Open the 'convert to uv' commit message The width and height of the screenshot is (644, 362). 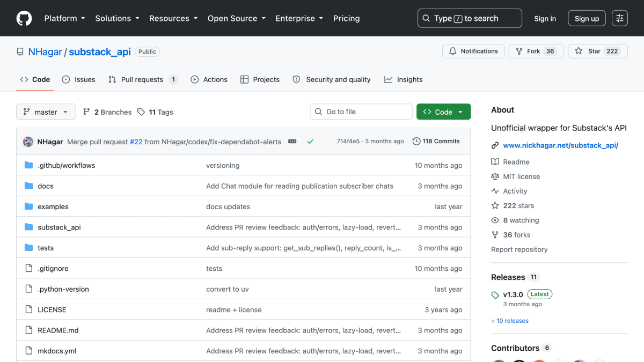click(x=228, y=289)
